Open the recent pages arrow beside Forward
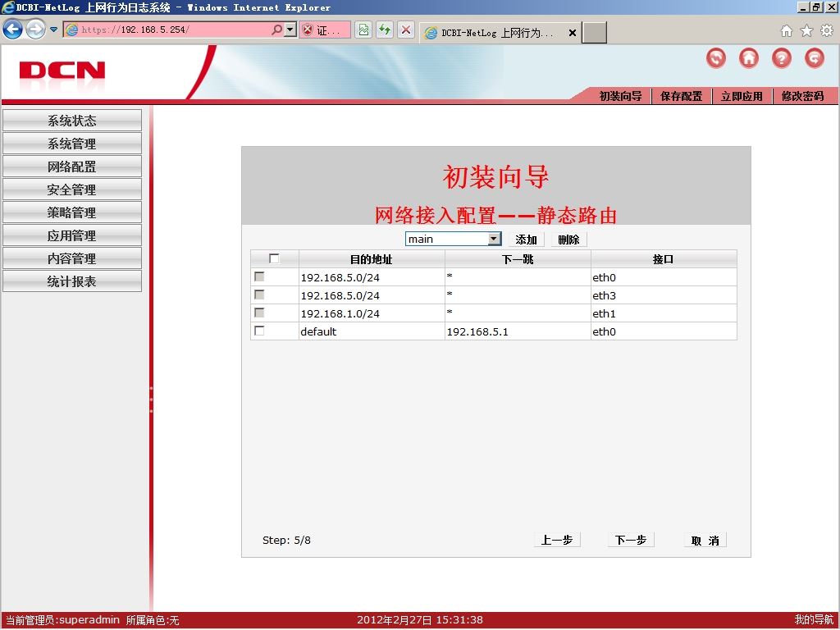Image resolution: width=840 pixels, height=630 pixels. (x=53, y=30)
